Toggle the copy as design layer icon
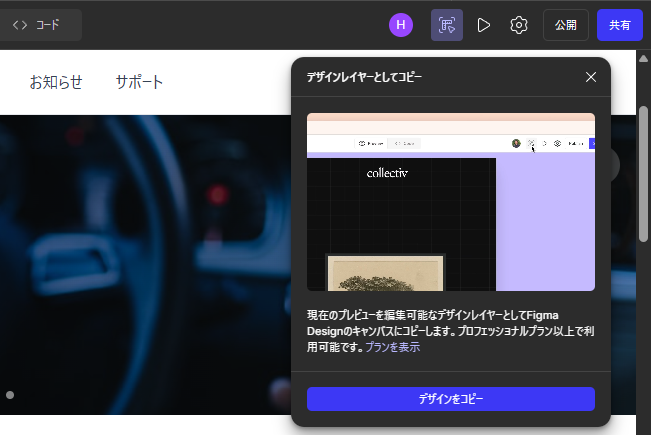 (x=447, y=25)
